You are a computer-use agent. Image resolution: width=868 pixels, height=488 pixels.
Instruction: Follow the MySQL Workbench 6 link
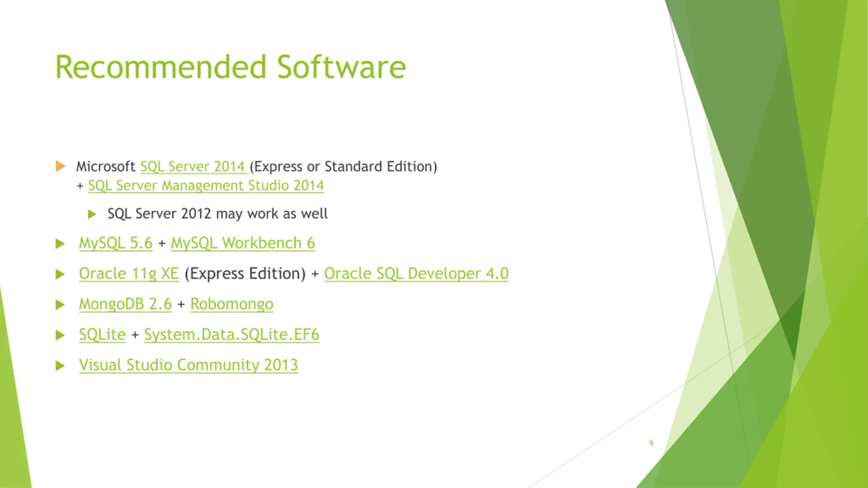coord(243,243)
